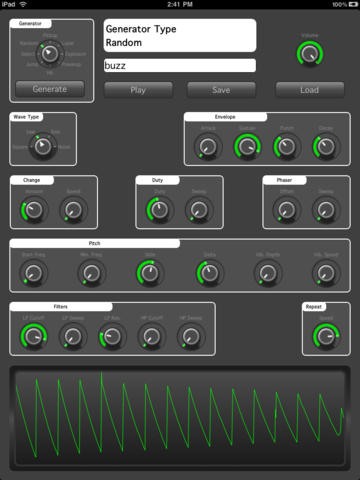The width and height of the screenshot is (360, 480).
Task: Click the Envelope Decay knob
Action: coord(326,146)
